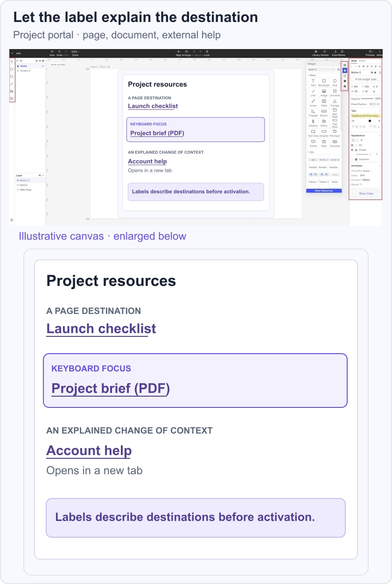Pick the Web Page widget
The height and width of the screenshot is (584, 392).
(x=335, y=113)
